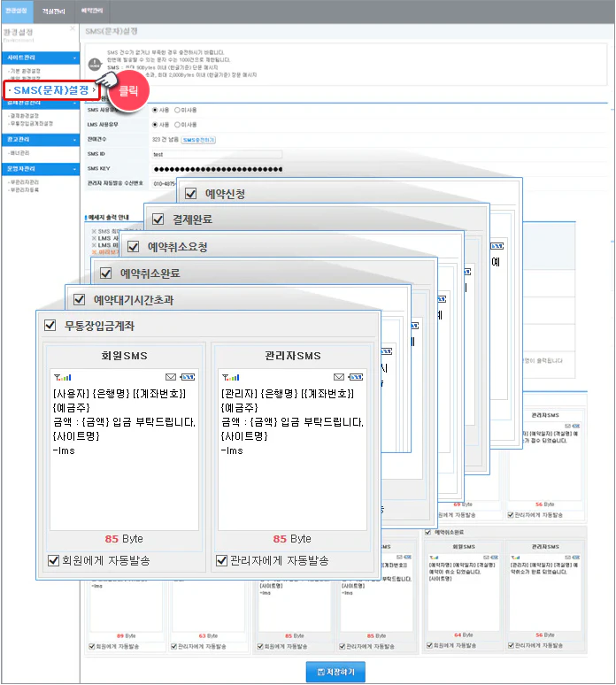Image resolution: width=616 pixels, height=685 pixels.
Task: Select 미사용 for LMS 사용유무
Action: (177, 125)
